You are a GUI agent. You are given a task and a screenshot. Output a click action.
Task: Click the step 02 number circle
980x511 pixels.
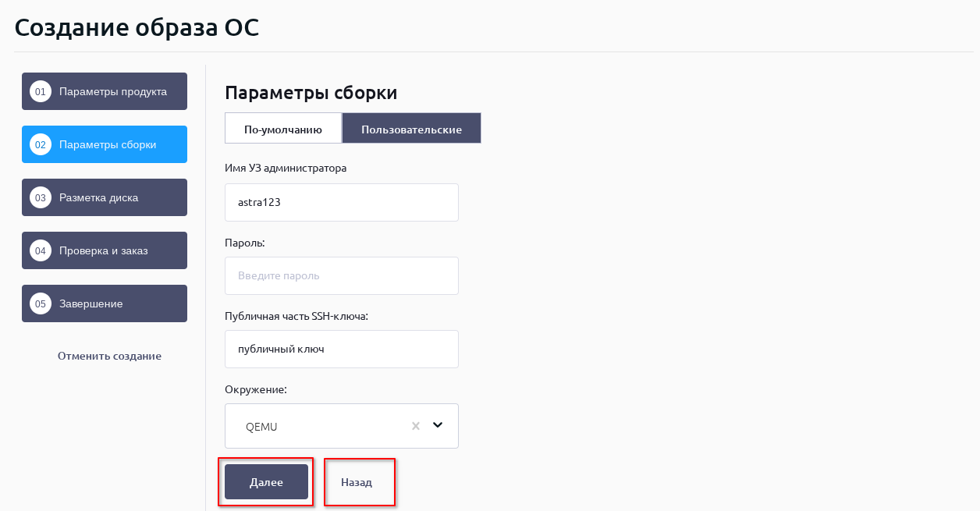tap(41, 144)
